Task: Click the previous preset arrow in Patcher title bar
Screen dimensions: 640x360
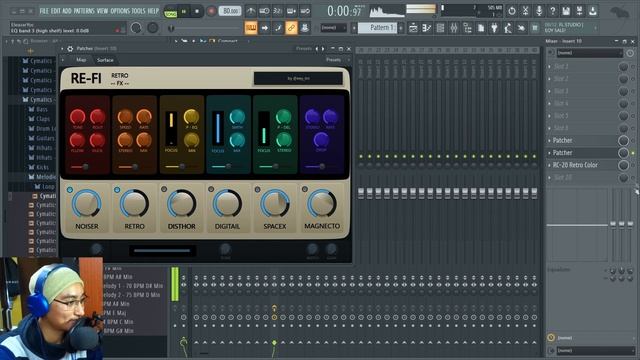Action: point(317,49)
